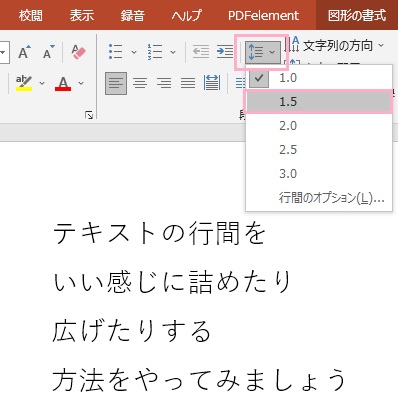Decrease the list indent level
Screen dimensions: 398x403
coord(201,52)
